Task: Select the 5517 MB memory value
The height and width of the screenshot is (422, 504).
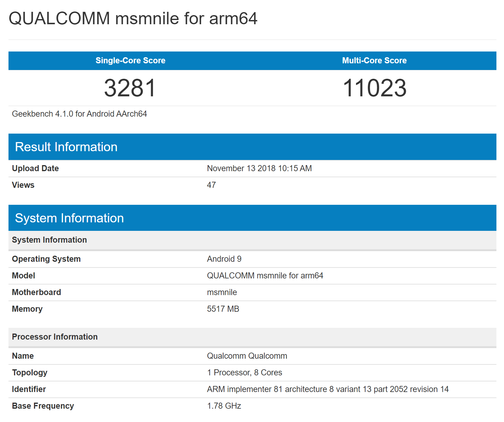Action: (223, 309)
